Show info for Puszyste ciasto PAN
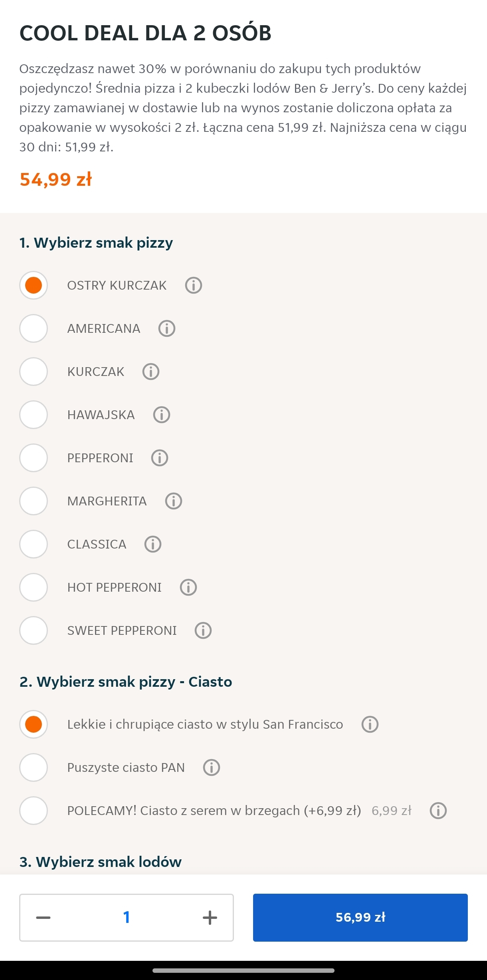The image size is (487, 980). [212, 767]
